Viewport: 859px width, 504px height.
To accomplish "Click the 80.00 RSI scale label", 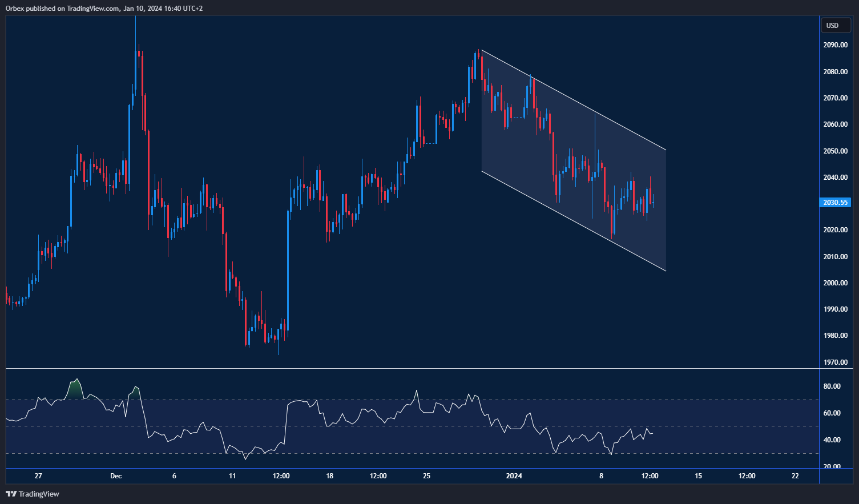I will (x=832, y=386).
